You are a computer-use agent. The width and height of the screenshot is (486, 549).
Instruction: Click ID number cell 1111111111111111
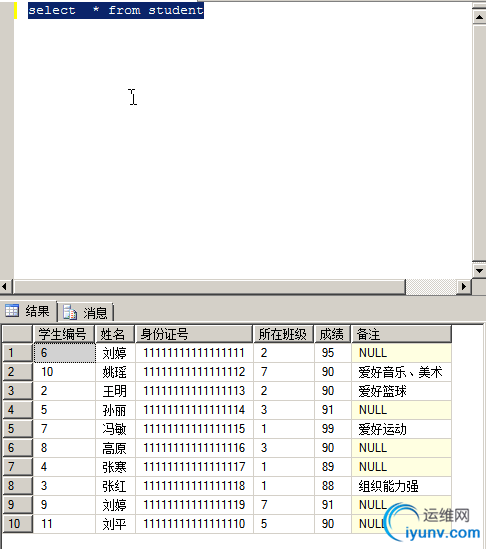point(194,353)
